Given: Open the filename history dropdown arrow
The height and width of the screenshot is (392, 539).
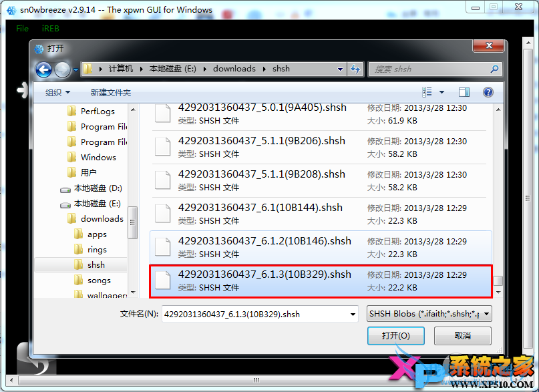Looking at the screenshot, I should tap(353, 314).
